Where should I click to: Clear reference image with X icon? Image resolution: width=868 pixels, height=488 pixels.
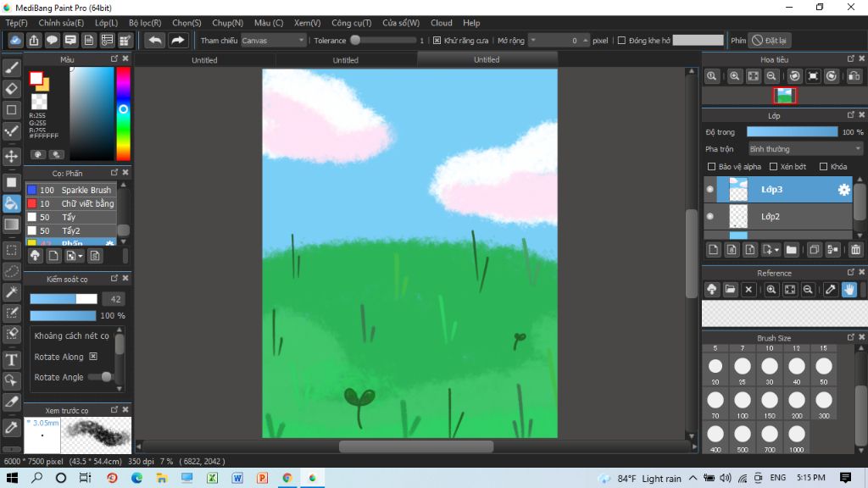tap(748, 290)
